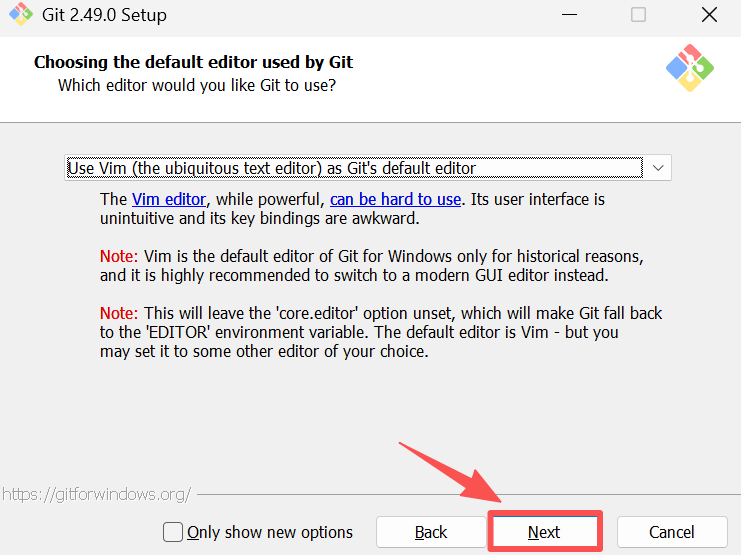741x555 pixels.
Task: Select the Use Vim editor combo box field
Action: tap(368, 168)
